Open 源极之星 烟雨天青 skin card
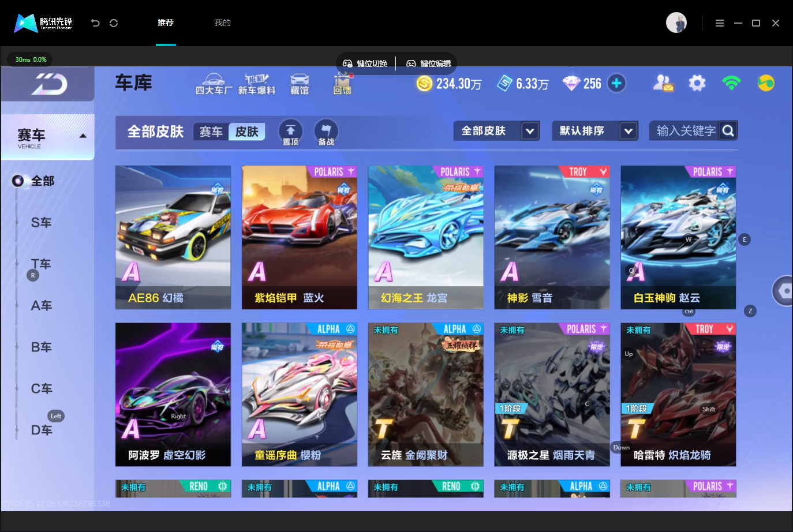Image resolution: width=793 pixels, height=532 pixels. pos(552,395)
